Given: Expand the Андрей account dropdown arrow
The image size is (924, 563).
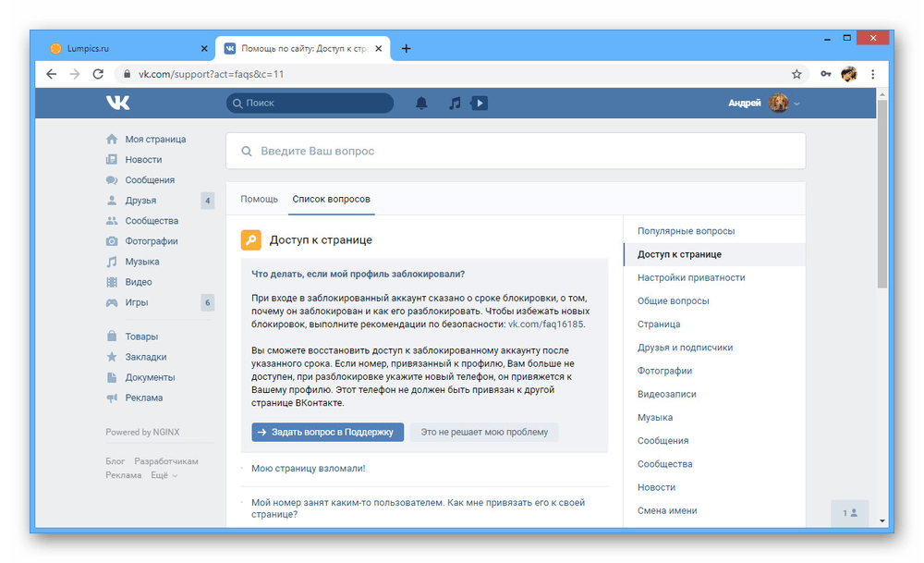Looking at the screenshot, I should tap(796, 104).
